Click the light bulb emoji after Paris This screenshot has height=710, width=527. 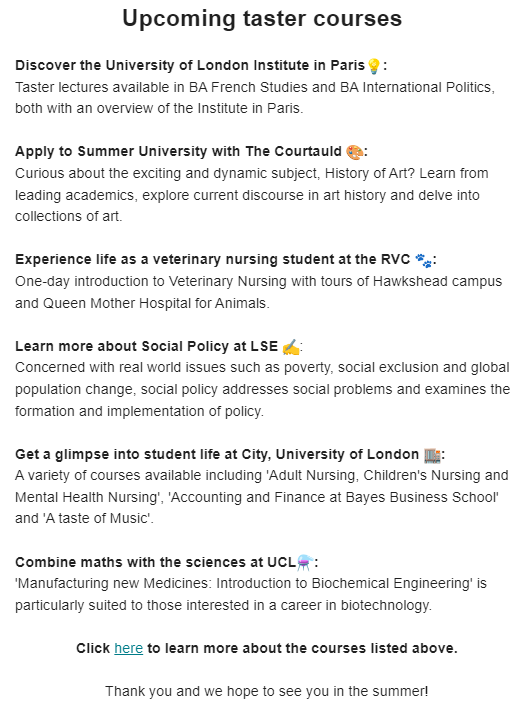click(374, 66)
